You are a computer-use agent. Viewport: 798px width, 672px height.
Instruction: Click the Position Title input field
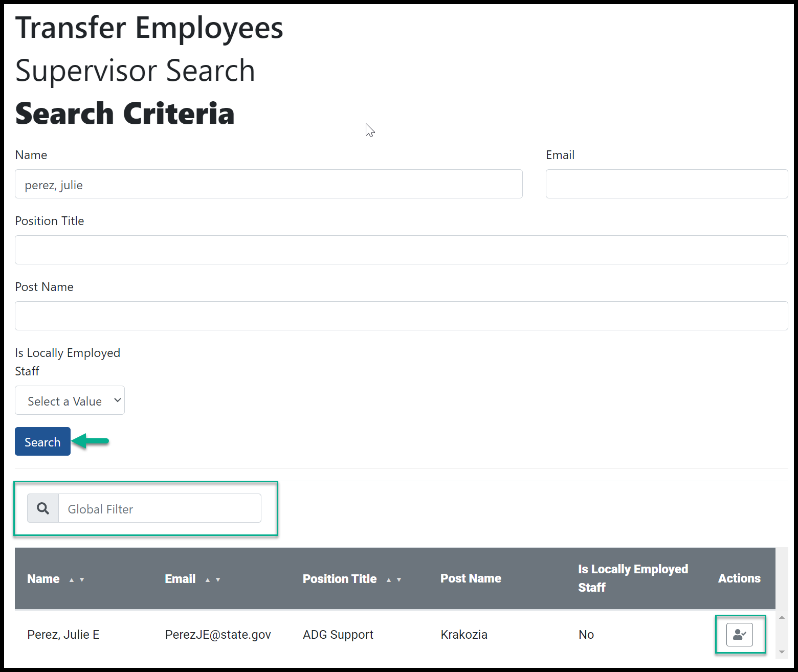[401, 250]
